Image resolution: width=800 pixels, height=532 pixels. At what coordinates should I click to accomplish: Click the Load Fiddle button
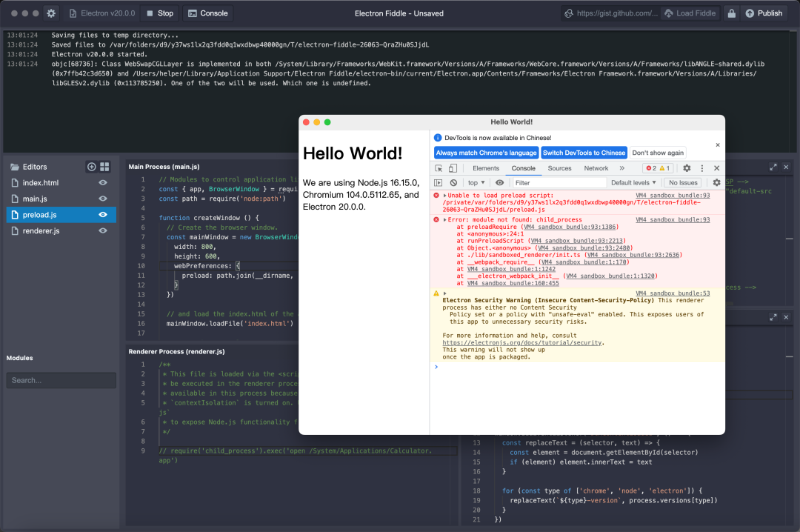(x=690, y=13)
